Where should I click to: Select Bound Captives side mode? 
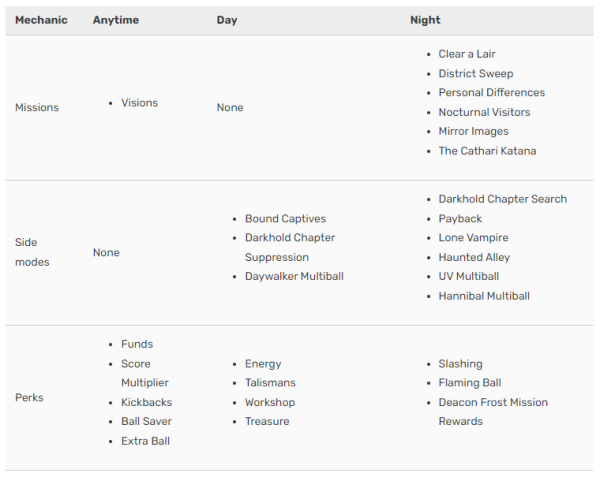coord(285,219)
